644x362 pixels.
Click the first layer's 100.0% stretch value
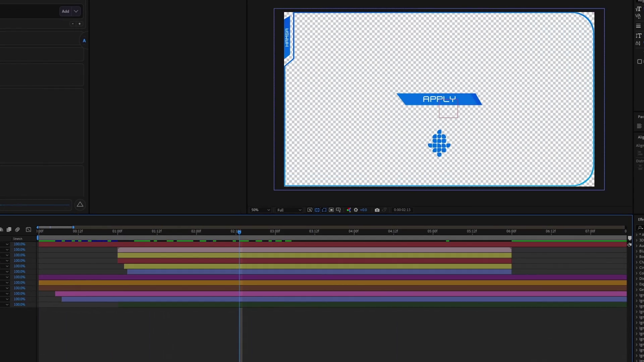pos(19,244)
